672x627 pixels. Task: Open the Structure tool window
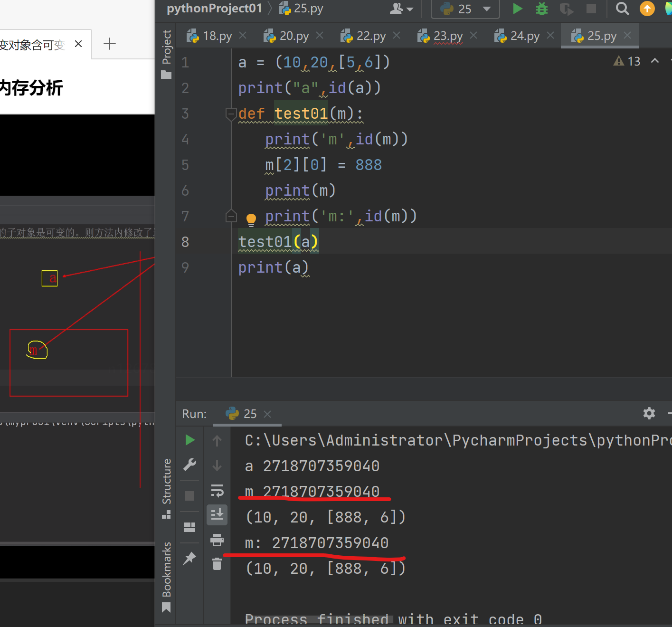click(166, 489)
